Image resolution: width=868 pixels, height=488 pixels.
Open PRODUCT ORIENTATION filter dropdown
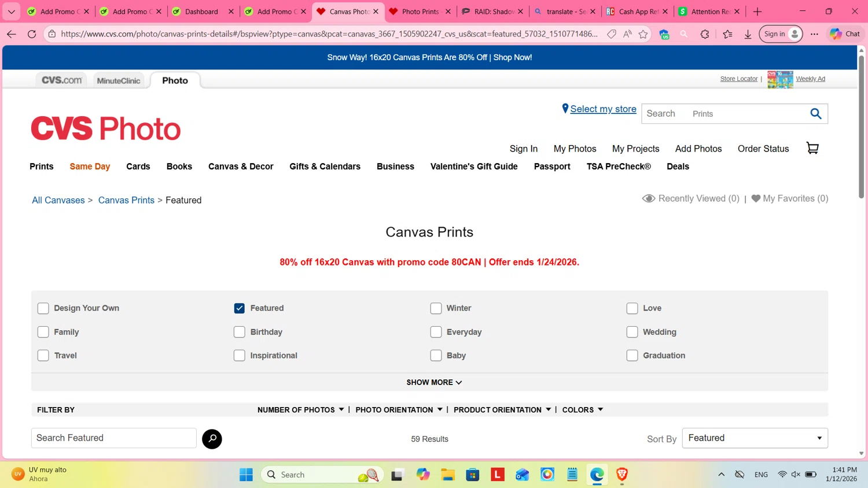click(x=502, y=409)
